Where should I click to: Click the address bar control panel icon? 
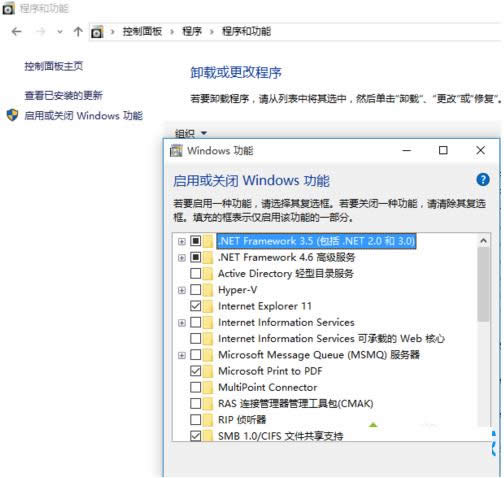click(97, 32)
